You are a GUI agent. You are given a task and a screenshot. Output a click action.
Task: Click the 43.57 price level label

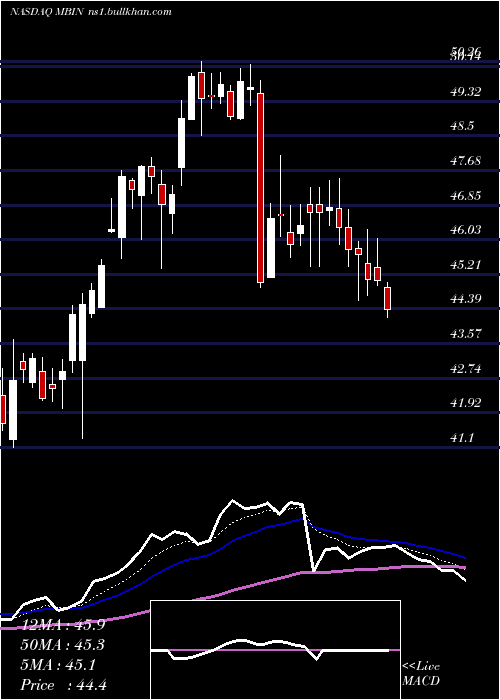pyautogui.click(x=466, y=333)
